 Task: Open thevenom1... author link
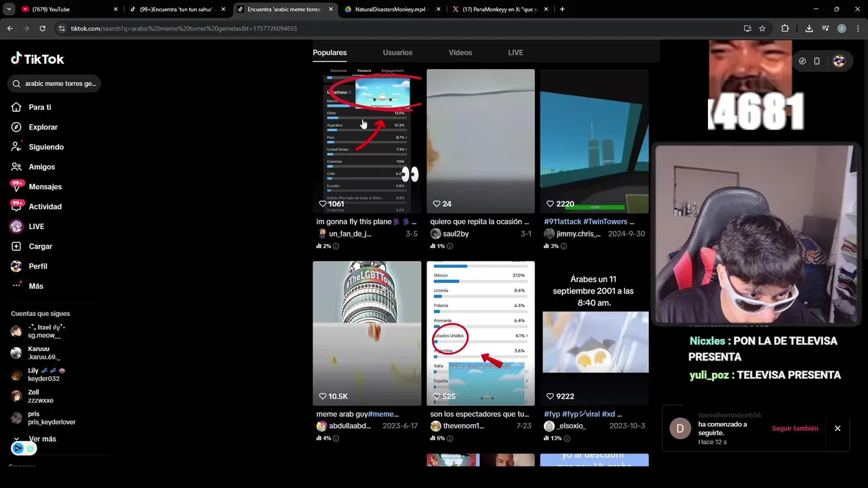point(463,426)
